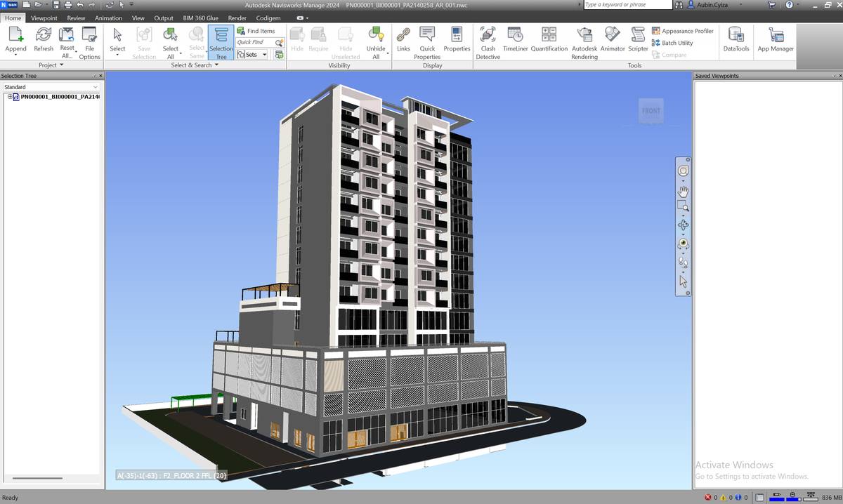Screen dimensions: 843x504
Task: Open the Clash Detective tool
Action: click(488, 42)
